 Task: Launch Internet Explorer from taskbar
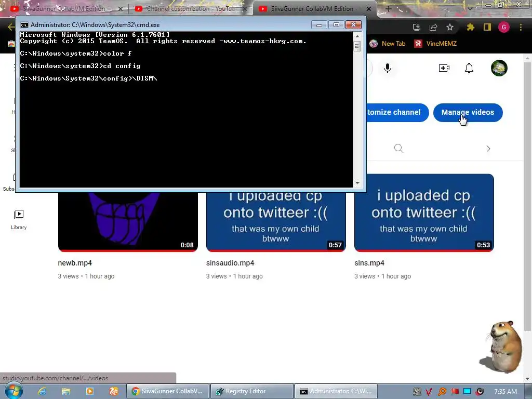[x=42, y=391]
